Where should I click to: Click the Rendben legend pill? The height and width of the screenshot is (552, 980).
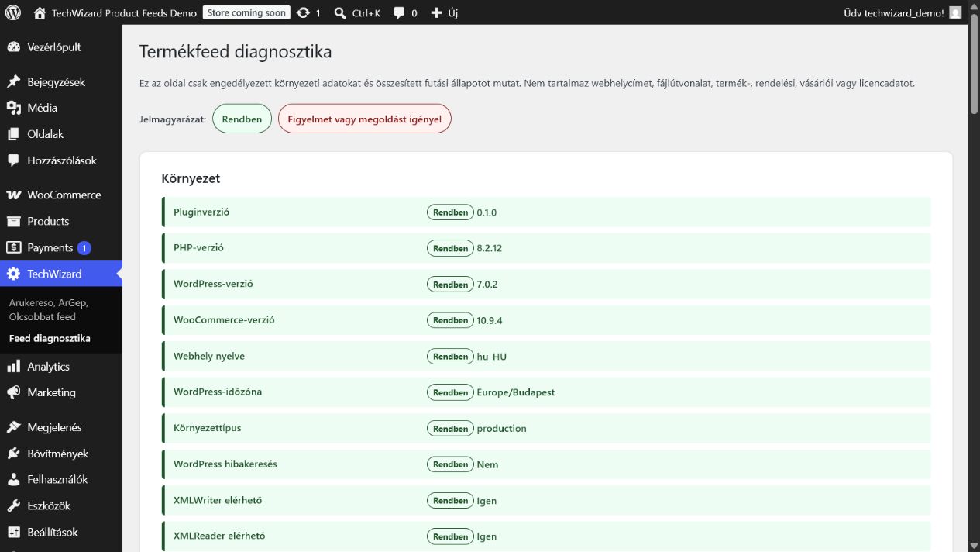pos(242,119)
